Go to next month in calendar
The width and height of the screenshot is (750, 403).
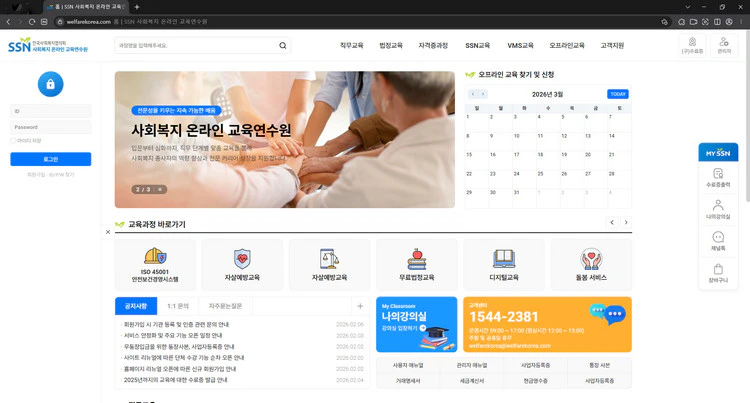click(484, 94)
